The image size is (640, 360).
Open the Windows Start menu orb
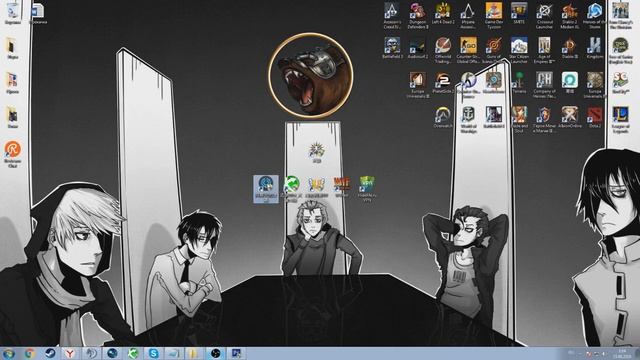9,353
